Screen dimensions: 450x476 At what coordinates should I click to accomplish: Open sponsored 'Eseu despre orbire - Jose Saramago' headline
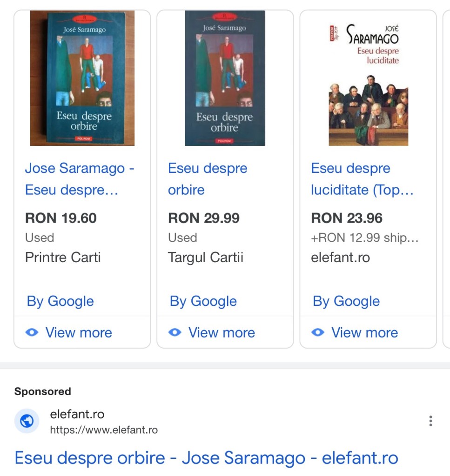point(206,458)
